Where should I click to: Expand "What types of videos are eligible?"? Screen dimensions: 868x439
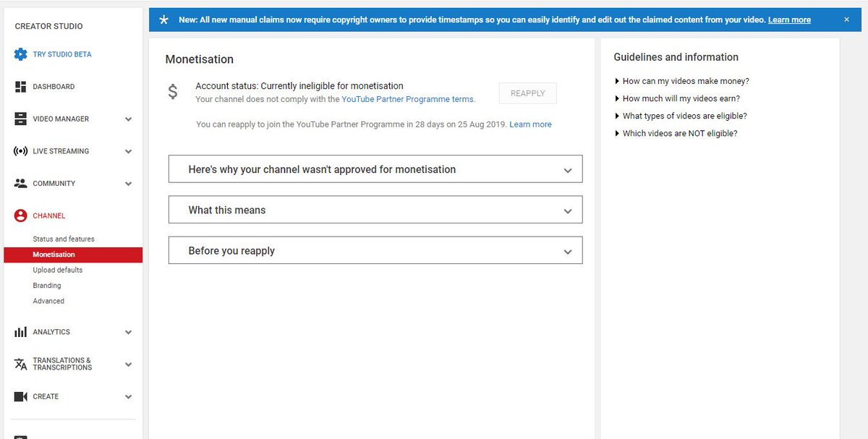[681, 116]
